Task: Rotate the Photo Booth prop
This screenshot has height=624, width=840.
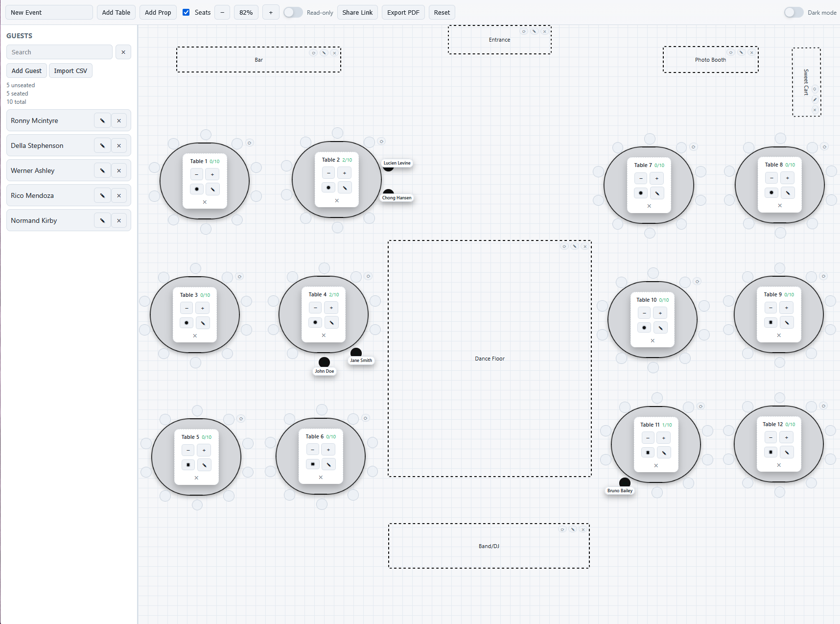Action: [731, 52]
